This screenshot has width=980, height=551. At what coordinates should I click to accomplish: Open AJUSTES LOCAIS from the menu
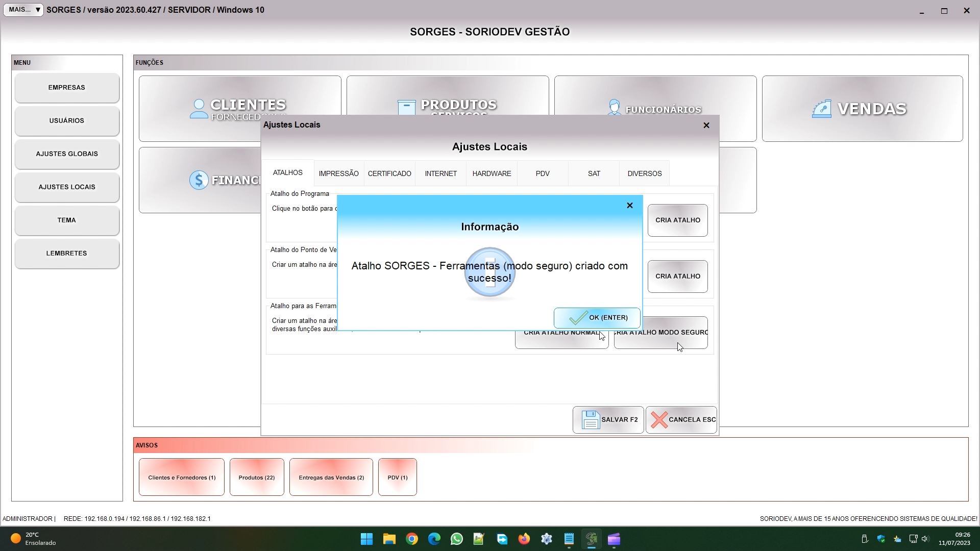(67, 187)
